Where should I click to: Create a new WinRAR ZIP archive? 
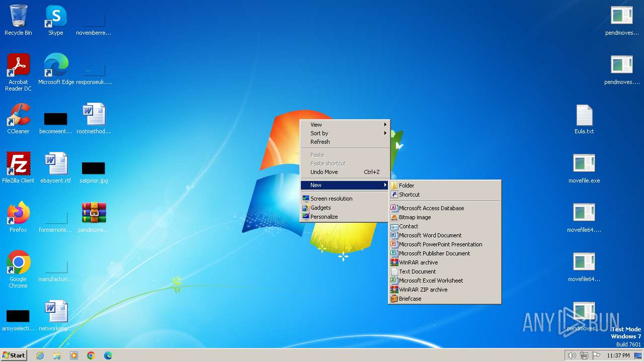[x=445, y=290]
